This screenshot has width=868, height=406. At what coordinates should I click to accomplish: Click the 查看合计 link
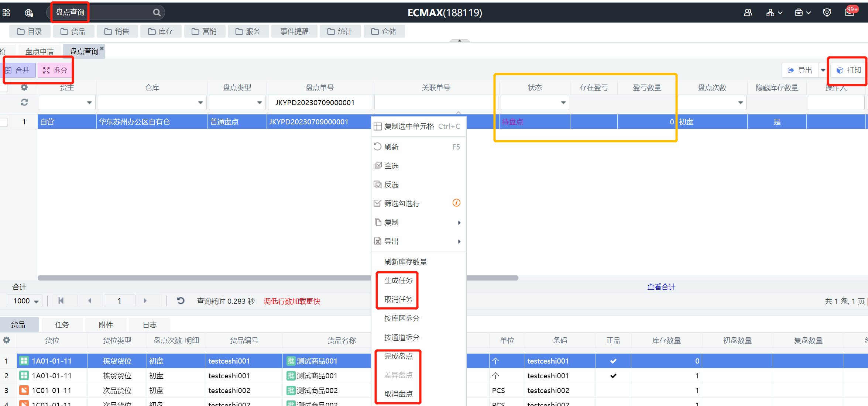(x=661, y=287)
